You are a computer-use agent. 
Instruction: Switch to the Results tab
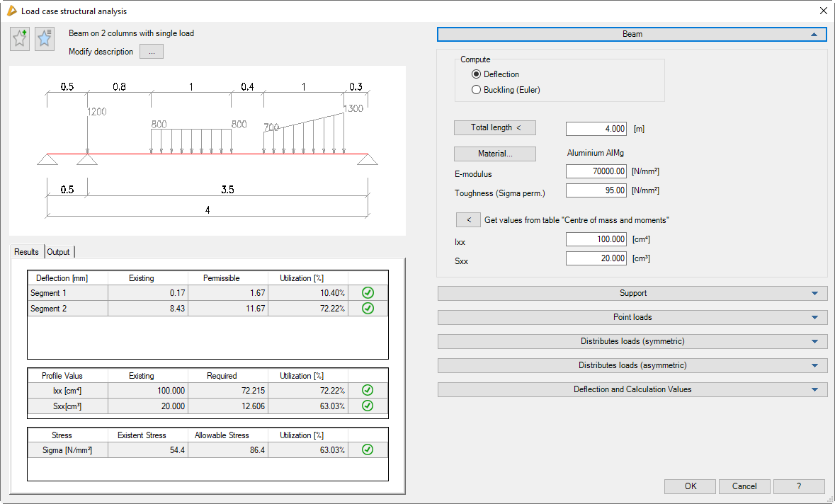(x=27, y=252)
